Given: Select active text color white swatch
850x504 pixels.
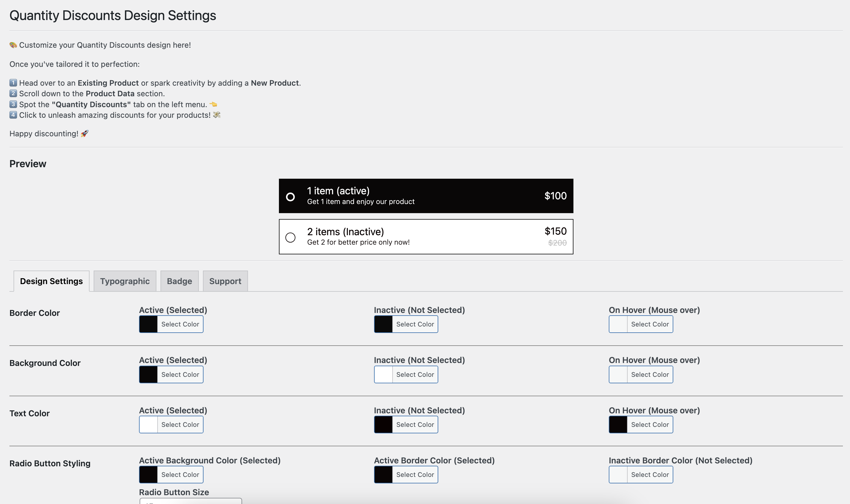Looking at the screenshot, I should pyautogui.click(x=148, y=424).
